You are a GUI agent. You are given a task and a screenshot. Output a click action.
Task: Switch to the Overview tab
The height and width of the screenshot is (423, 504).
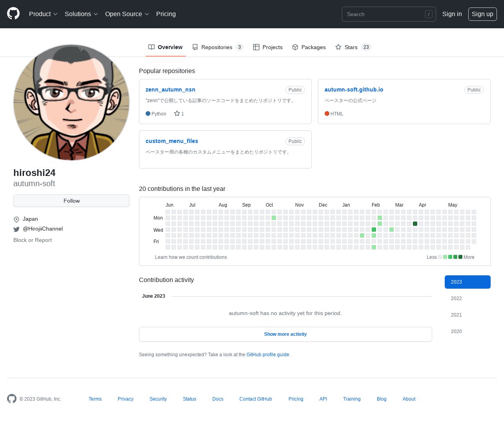click(x=165, y=47)
